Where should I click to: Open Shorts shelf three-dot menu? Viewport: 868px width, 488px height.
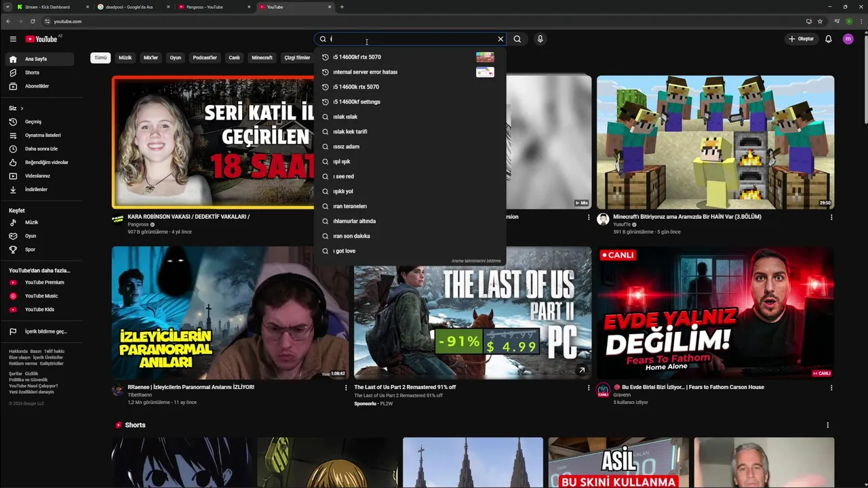(x=827, y=425)
